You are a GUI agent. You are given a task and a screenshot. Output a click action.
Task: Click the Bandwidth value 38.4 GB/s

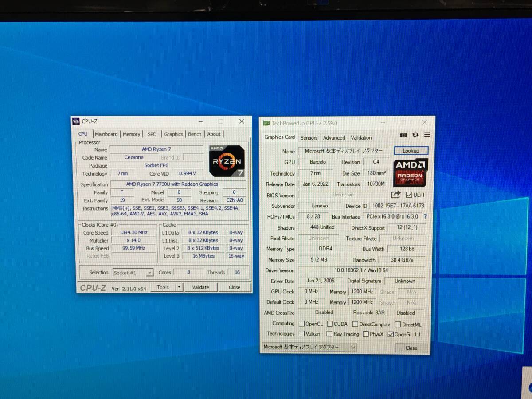click(402, 260)
